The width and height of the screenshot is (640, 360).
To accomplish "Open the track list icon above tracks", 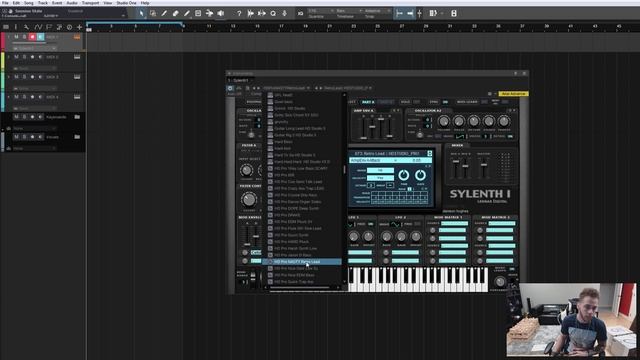I will point(6,27).
